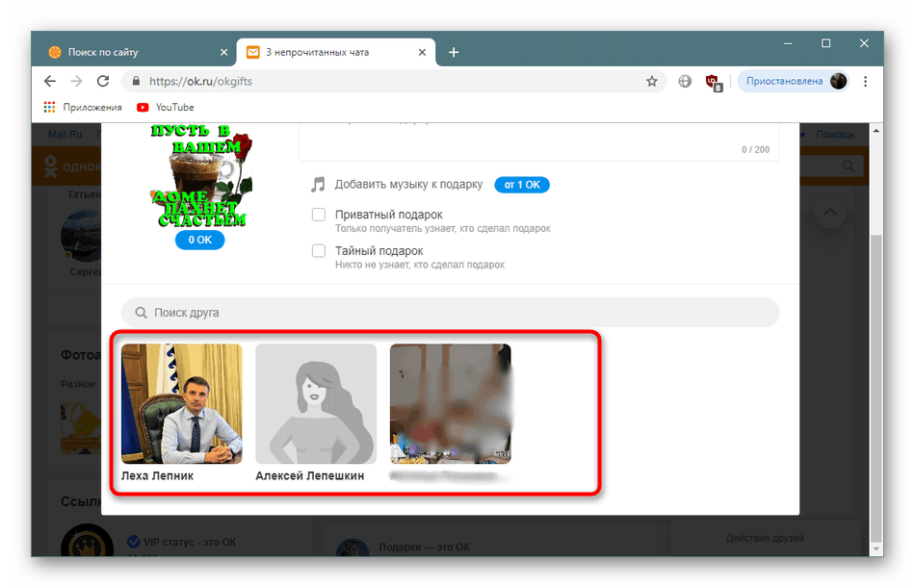Close the Поиск по сайту tab
Image resolution: width=915 pixels, height=588 pixels.
(x=223, y=52)
